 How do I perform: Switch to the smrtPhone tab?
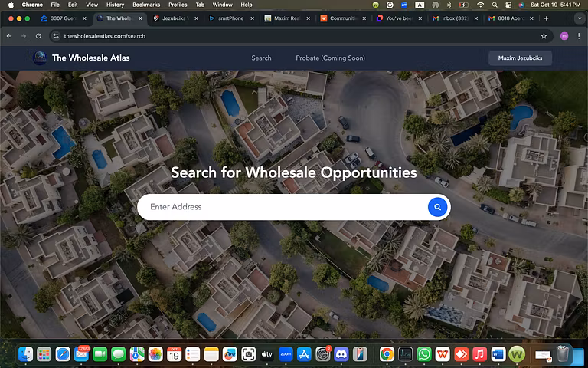pos(230,18)
